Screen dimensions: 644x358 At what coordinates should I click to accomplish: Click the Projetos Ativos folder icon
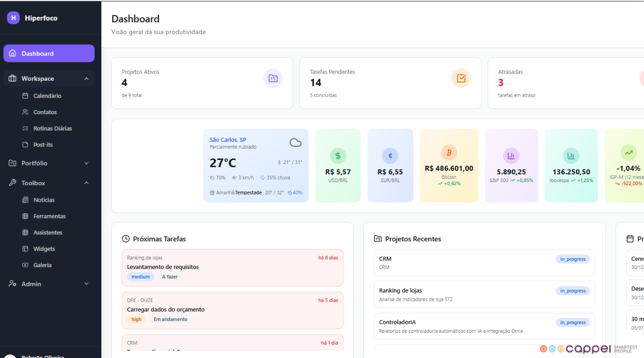(x=273, y=78)
